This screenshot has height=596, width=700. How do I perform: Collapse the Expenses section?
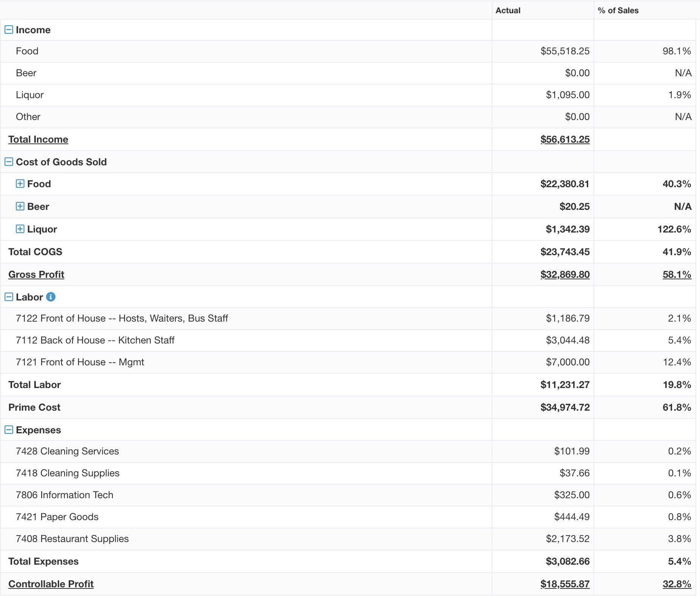[9, 430]
